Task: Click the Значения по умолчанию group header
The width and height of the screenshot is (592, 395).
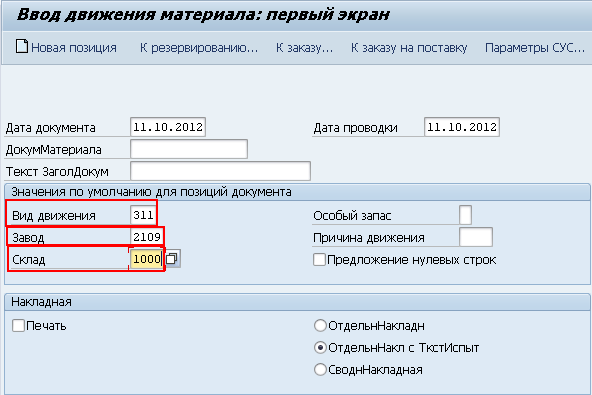Action: pos(151,192)
